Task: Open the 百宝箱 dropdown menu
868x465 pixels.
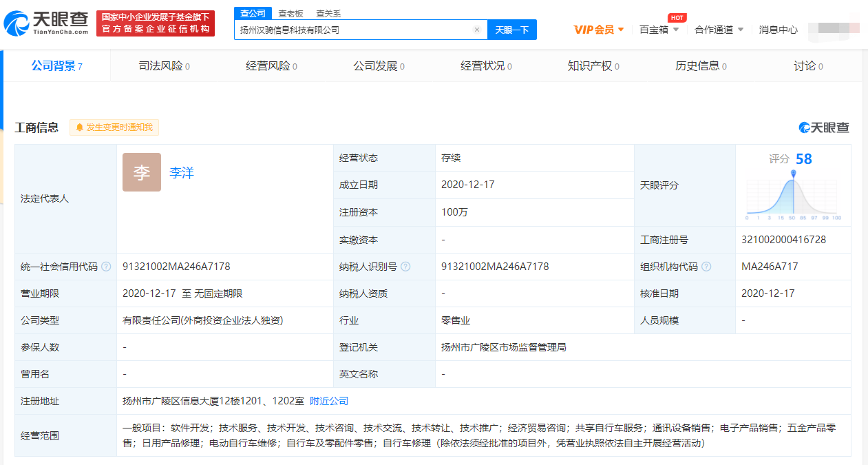Action: pyautogui.click(x=659, y=30)
